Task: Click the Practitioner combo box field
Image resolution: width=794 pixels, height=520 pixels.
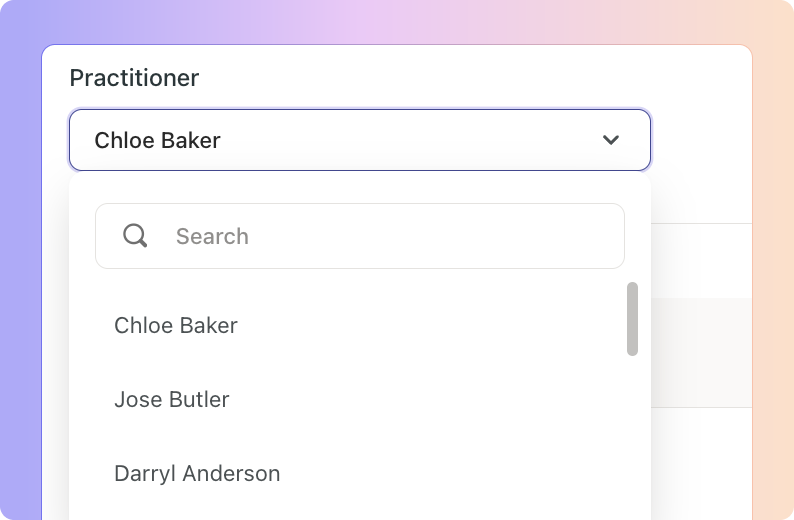Action: point(360,140)
